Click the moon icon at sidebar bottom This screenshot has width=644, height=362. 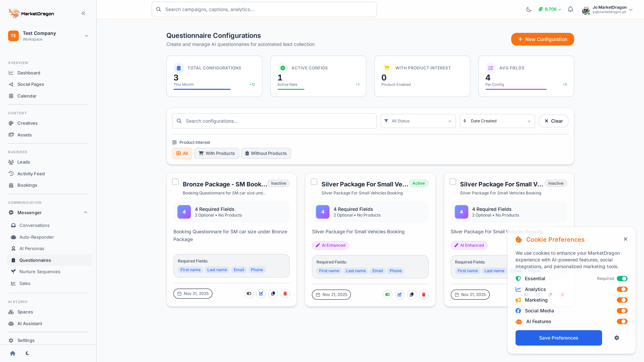pyautogui.click(x=28, y=353)
